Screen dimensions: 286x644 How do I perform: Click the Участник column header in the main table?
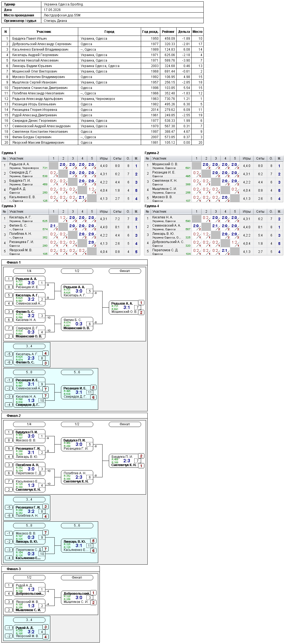click(x=44, y=32)
